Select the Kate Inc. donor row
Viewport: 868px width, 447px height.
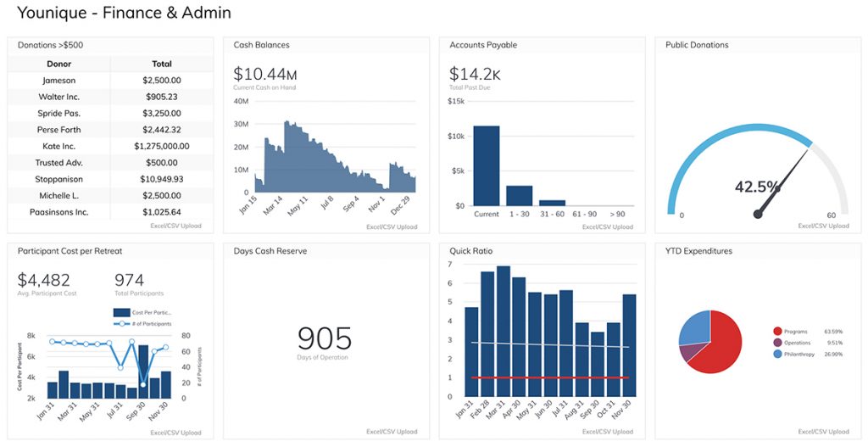[x=59, y=146]
